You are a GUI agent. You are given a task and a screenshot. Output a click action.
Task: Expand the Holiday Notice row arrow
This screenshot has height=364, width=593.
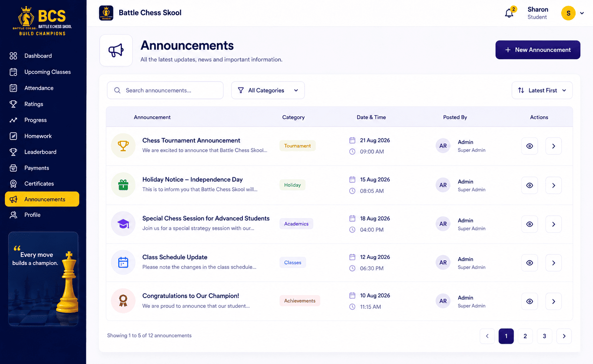pos(553,185)
